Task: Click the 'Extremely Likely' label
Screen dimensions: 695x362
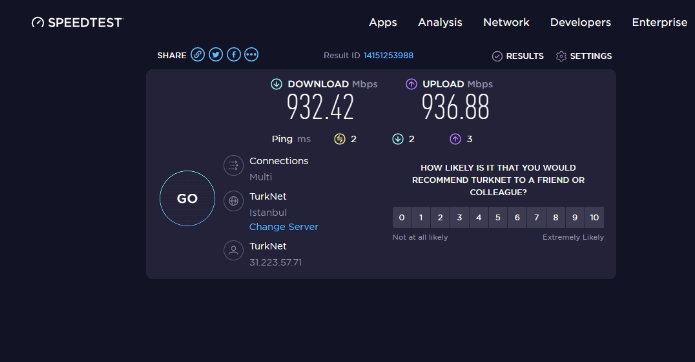Action: [x=573, y=237]
